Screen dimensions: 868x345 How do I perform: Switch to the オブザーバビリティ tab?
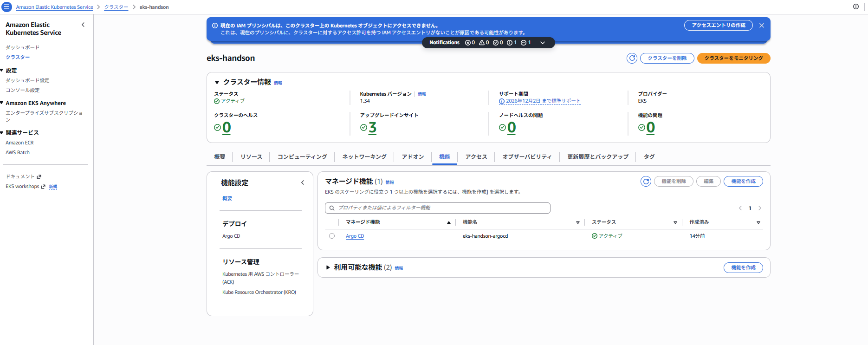[527, 157]
